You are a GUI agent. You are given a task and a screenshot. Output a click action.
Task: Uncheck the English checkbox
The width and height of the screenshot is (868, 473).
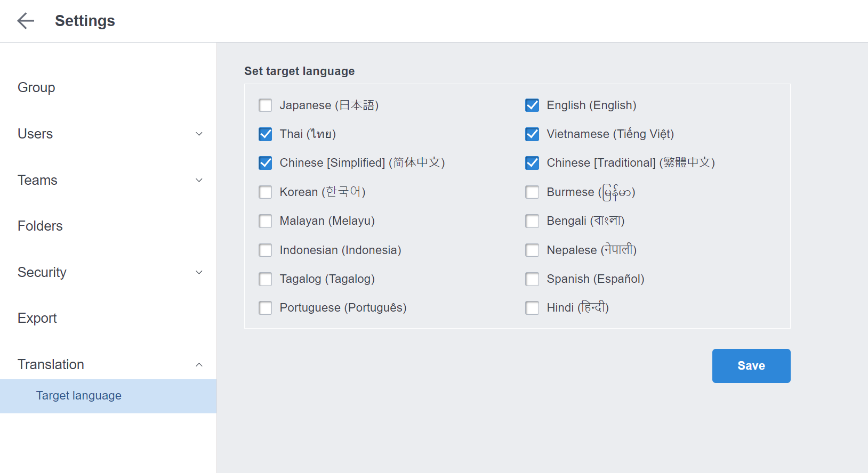coord(532,105)
